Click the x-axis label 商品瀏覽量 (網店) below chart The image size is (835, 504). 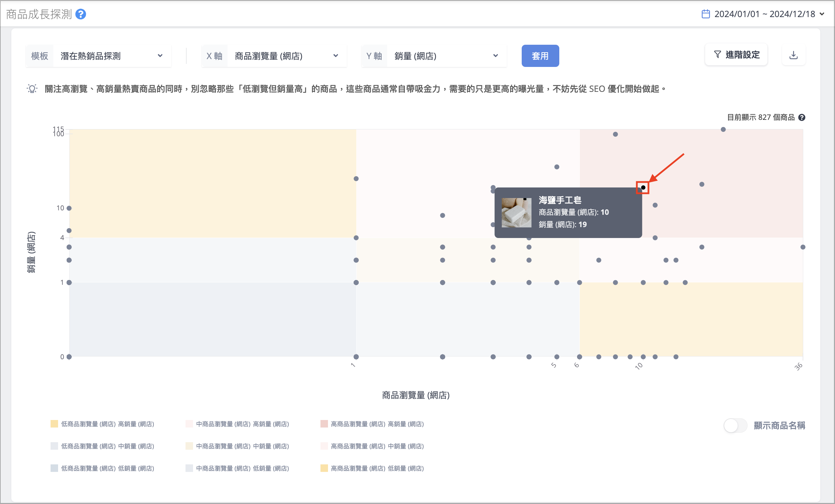[x=416, y=395]
